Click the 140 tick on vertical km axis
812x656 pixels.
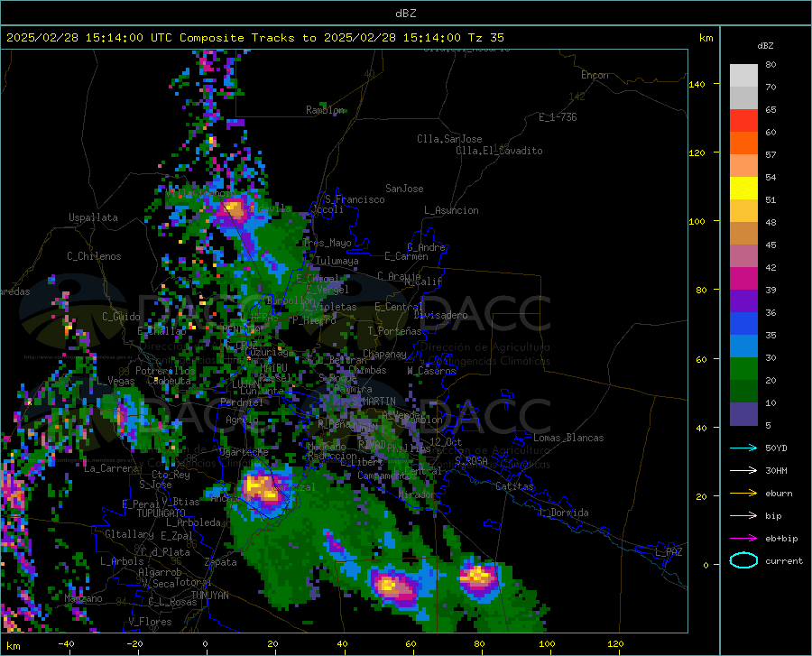click(697, 85)
